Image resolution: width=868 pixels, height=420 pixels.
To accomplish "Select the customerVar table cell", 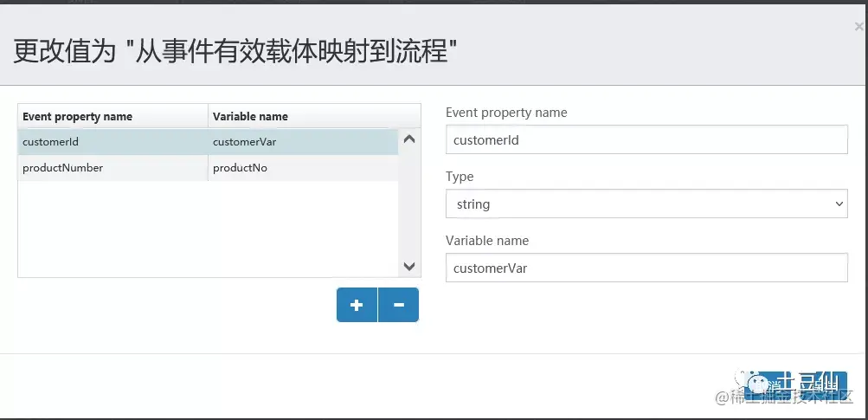I will [304, 142].
